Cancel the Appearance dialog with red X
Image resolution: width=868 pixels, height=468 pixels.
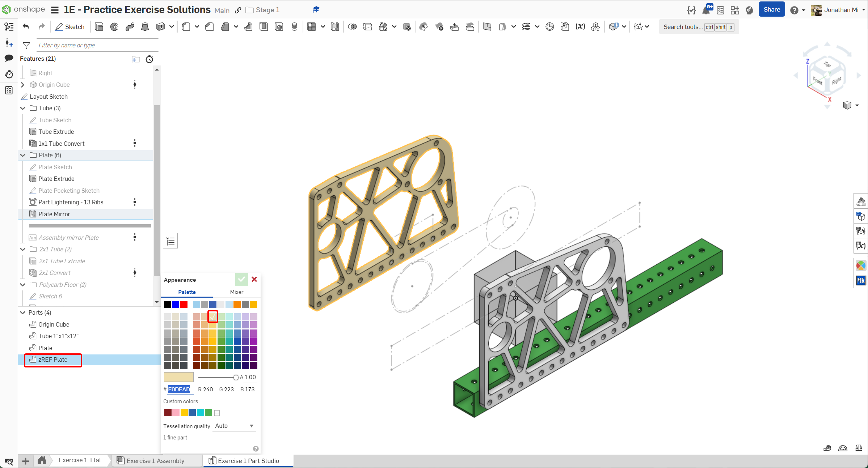tap(254, 279)
